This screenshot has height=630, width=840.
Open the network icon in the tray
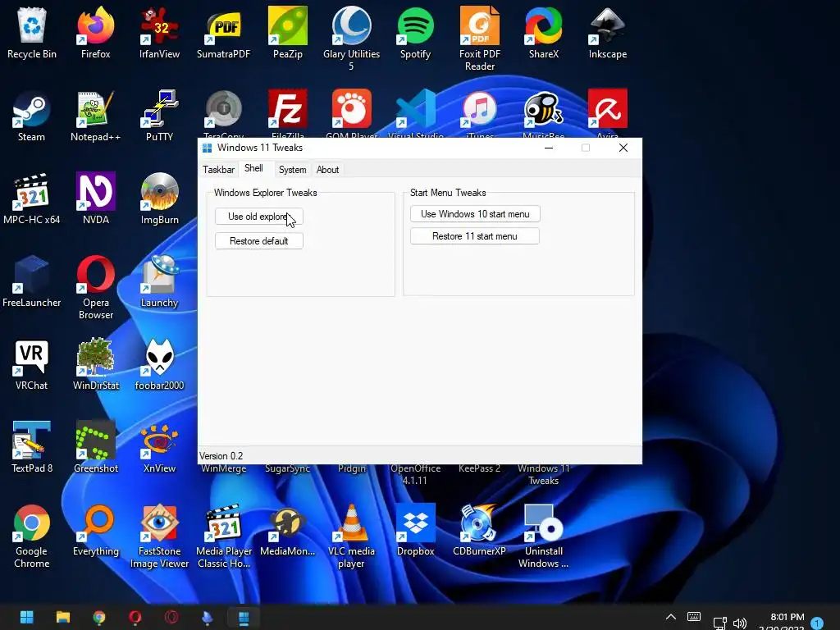tap(719, 623)
